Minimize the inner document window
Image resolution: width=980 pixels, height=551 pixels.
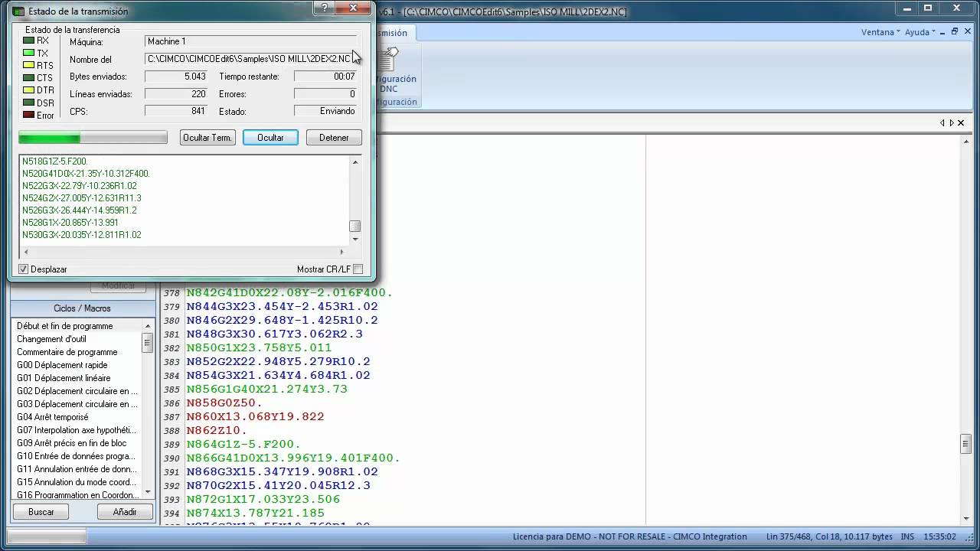coord(941,31)
